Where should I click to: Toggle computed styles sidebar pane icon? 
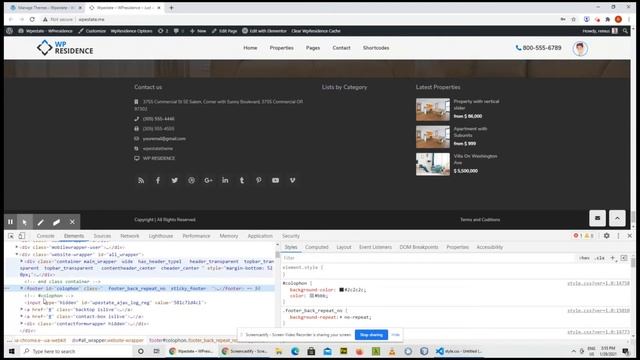[x=624, y=258]
